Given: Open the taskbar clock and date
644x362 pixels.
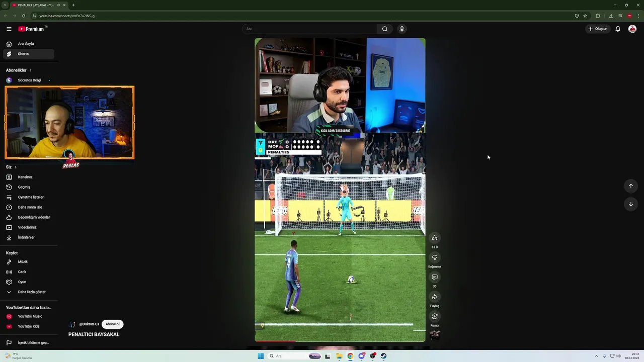Looking at the screenshot, I should pos(632,356).
